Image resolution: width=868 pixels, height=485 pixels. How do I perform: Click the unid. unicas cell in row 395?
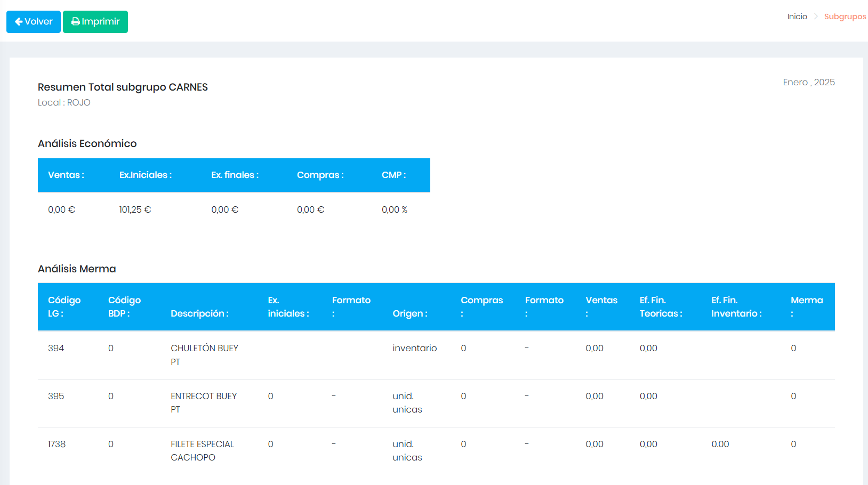tap(407, 403)
